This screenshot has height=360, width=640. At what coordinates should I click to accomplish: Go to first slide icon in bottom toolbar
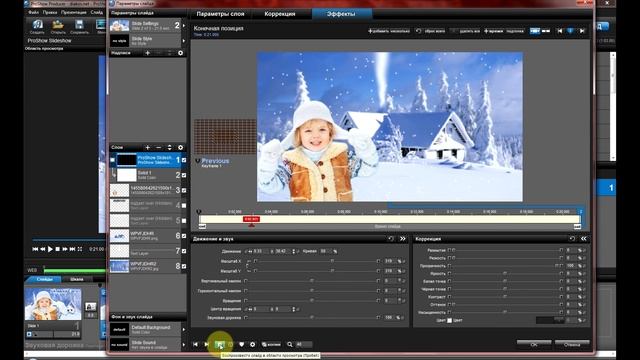pyautogui.click(x=196, y=344)
